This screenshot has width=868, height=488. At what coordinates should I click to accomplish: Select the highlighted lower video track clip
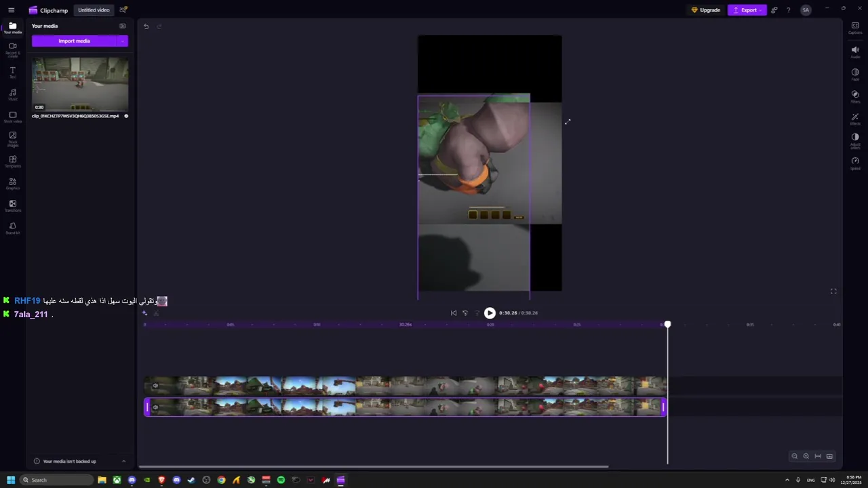tap(406, 407)
